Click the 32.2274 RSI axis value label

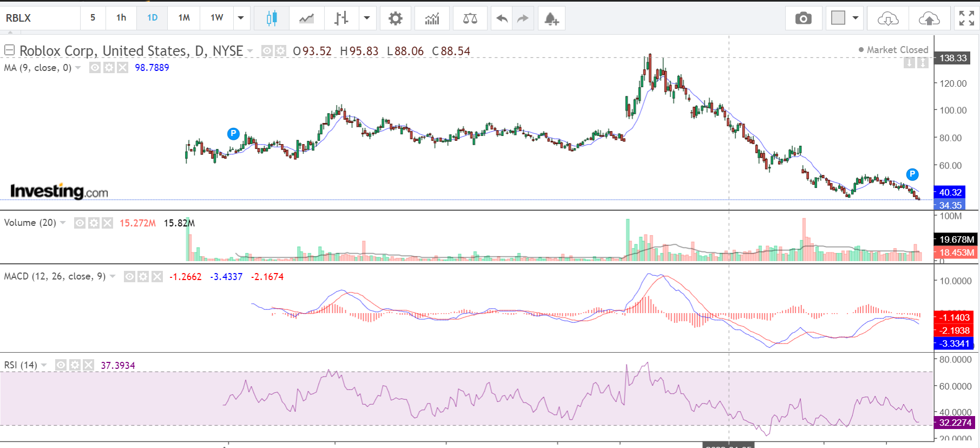click(955, 423)
